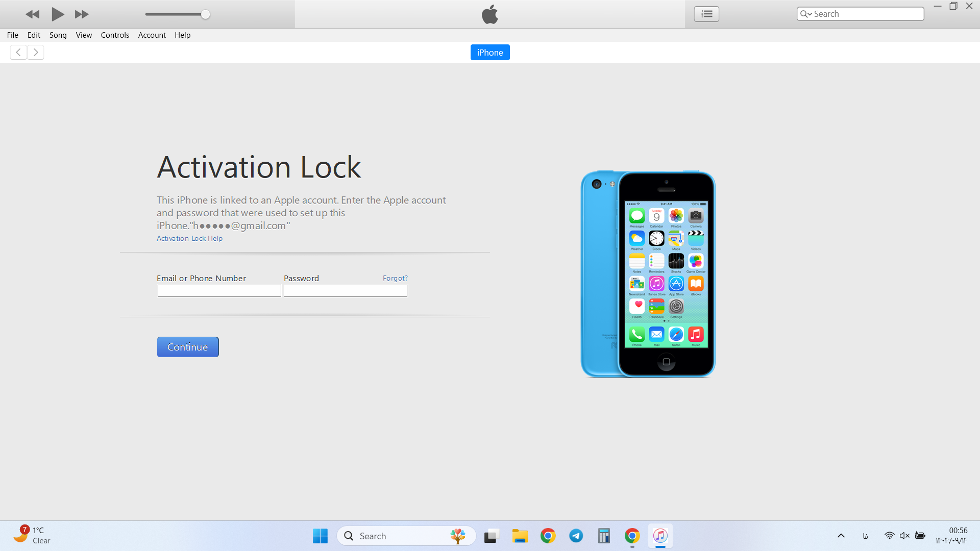Screen dimensions: 980x551
Task: Click the iTunes Search field
Action: tap(861, 14)
